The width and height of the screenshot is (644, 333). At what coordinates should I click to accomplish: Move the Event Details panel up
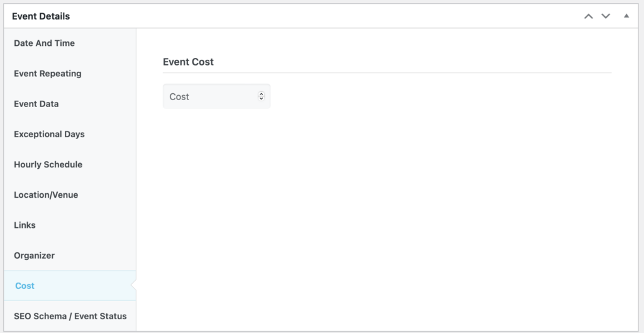(589, 16)
